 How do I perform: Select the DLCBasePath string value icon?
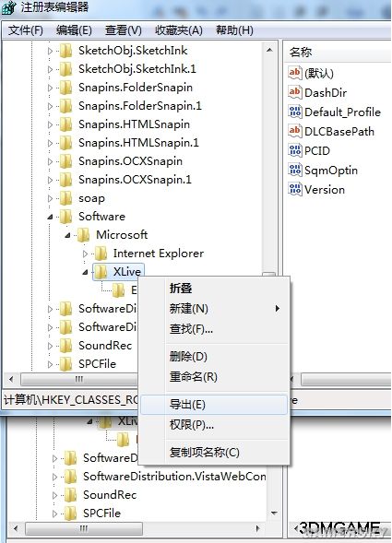pos(294,131)
